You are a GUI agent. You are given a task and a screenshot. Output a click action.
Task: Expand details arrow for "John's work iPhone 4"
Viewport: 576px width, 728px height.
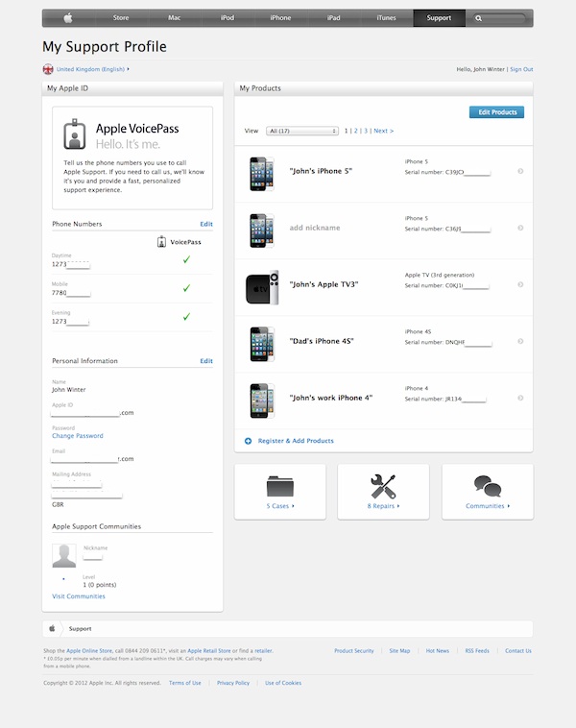click(x=520, y=398)
